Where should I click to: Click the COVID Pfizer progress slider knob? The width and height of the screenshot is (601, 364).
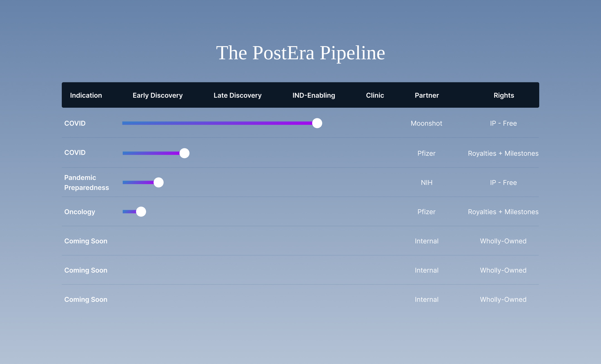click(184, 153)
